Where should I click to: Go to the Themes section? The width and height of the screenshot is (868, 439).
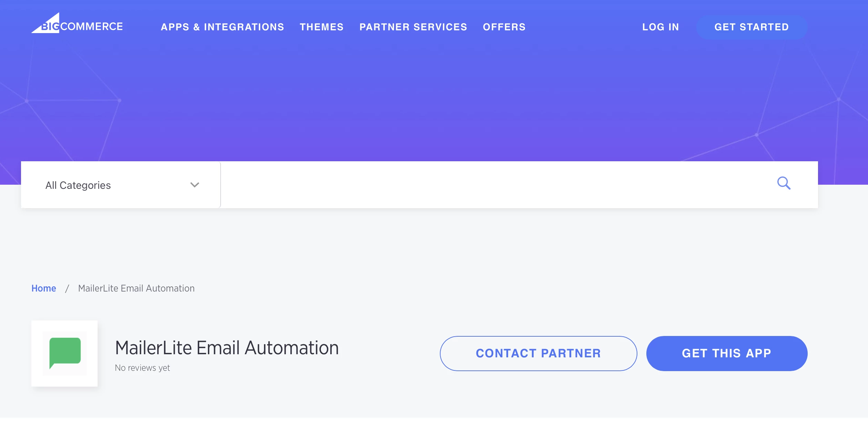click(x=322, y=27)
